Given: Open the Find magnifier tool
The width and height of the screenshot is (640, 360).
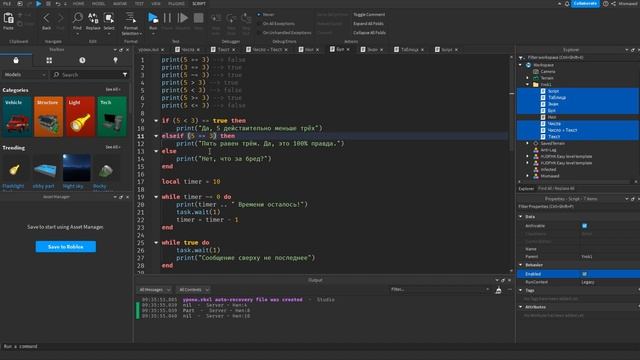Looking at the screenshot, I should tap(78, 18).
